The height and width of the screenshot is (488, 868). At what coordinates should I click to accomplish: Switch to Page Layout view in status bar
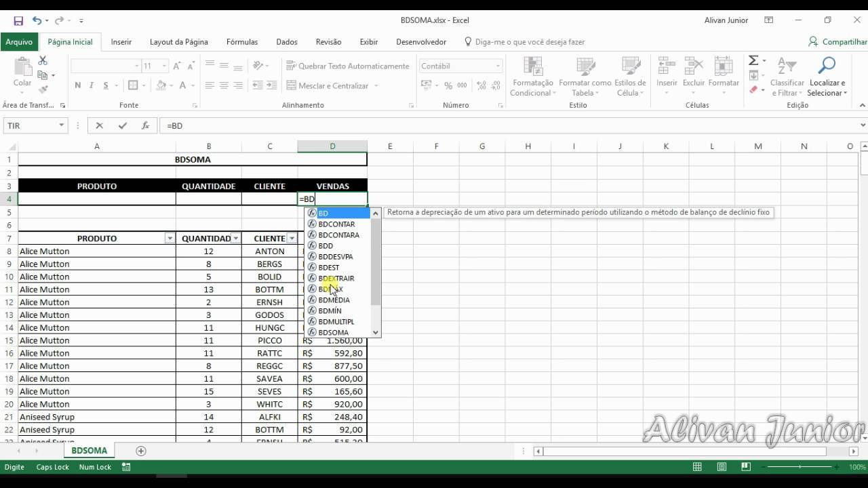722,467
